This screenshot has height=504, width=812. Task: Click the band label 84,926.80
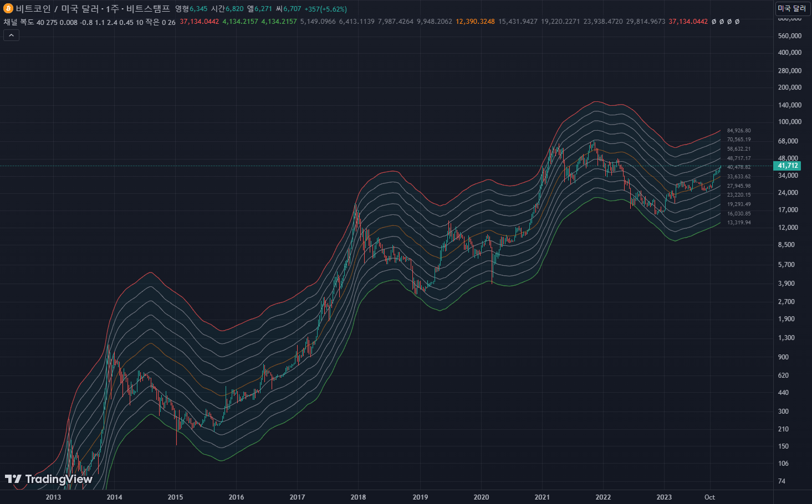(x=739, y=131)
